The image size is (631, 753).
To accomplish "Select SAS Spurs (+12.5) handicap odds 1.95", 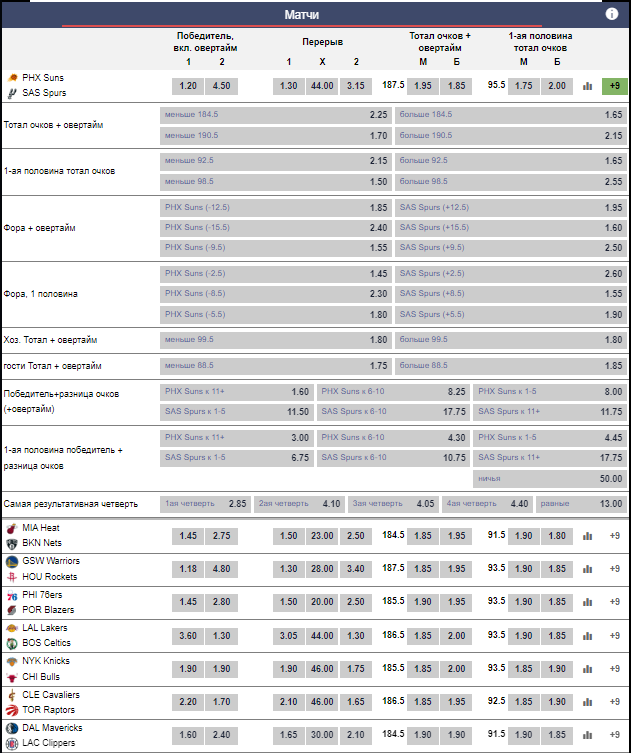I will pos(511,207).
